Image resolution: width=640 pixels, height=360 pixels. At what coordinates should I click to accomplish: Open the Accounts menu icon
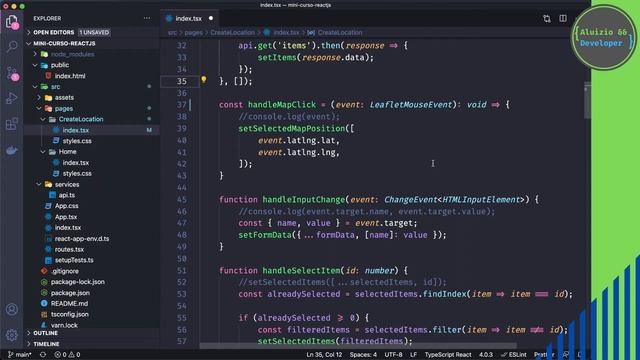pos(12,309)
